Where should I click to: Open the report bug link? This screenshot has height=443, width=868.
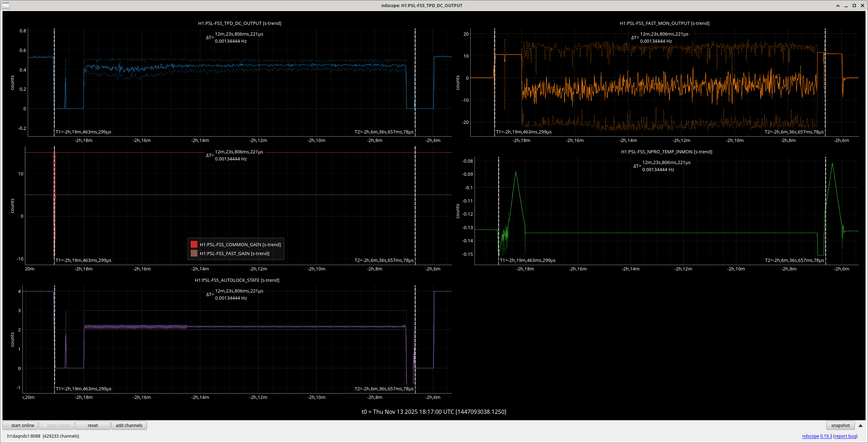(x=845, y=436)
